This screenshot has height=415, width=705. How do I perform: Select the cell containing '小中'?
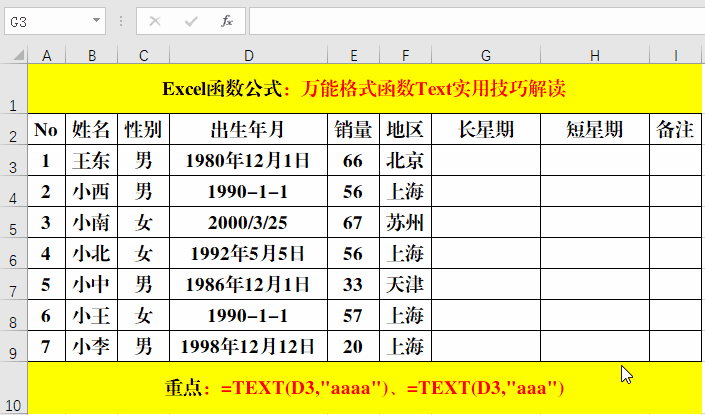pyautogui.click(x=92, y=284)
